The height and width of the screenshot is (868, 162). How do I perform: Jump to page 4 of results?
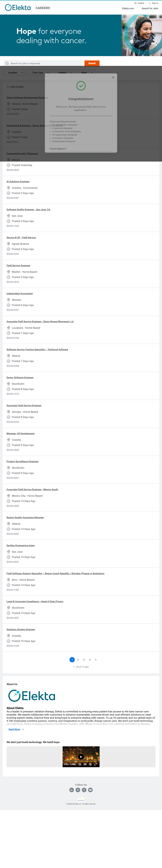90,660
